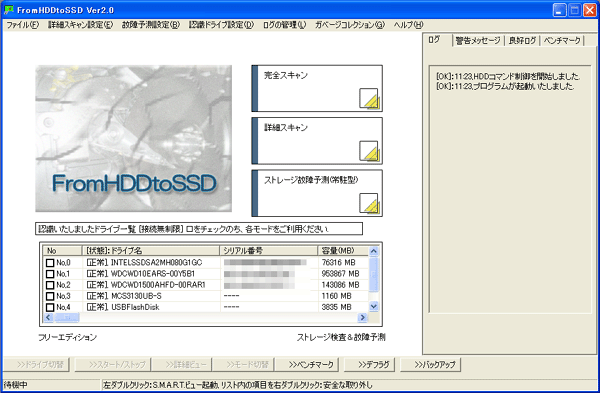This screenshot has width=600, height=393.
Task: Click the 143086 MB capacity cell
Action: click(x=340, y=285)
